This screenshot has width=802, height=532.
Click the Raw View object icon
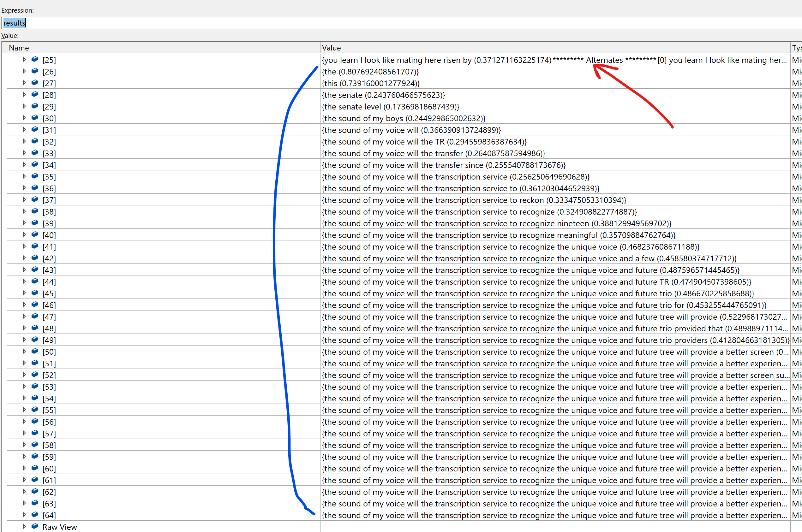click(x=35, y=526)
